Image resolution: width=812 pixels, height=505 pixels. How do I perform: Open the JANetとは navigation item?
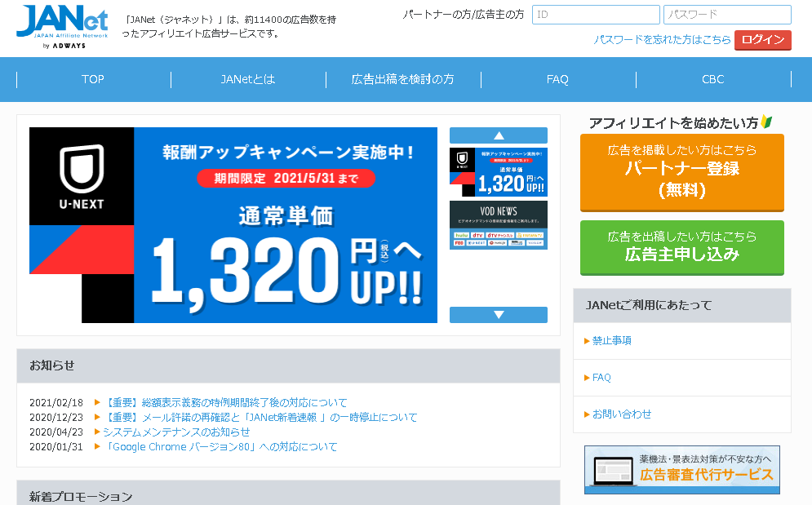(x=248, y=79)
